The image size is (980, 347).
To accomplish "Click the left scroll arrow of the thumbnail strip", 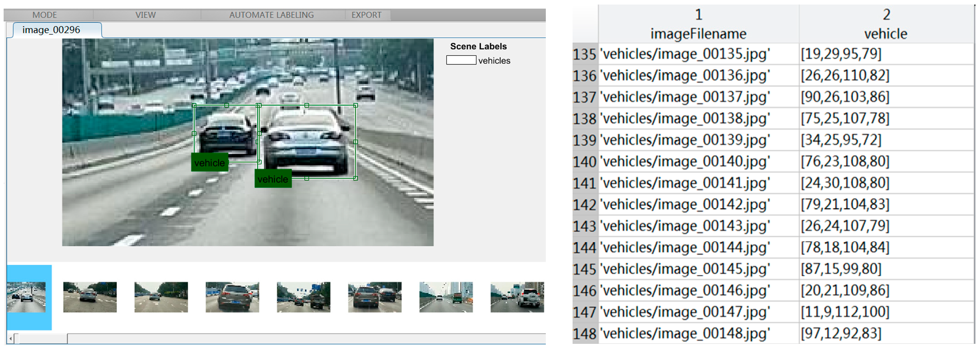I will click(10, 338).
